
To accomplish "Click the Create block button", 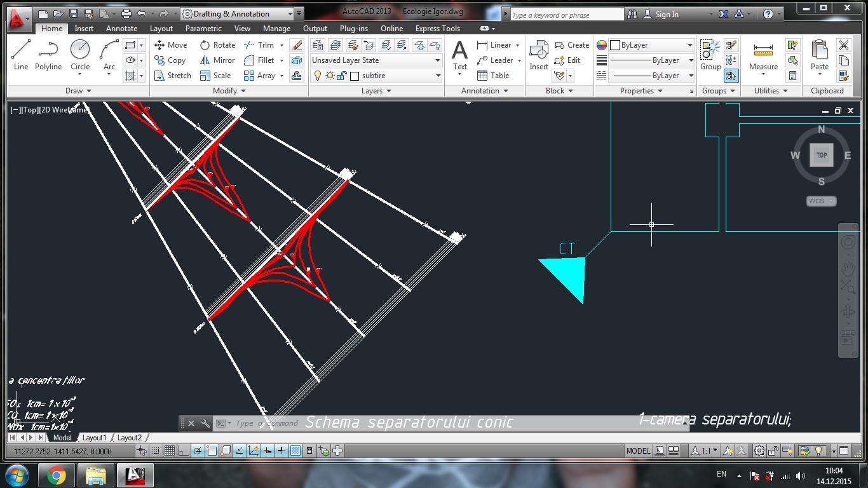I will 571,45.
